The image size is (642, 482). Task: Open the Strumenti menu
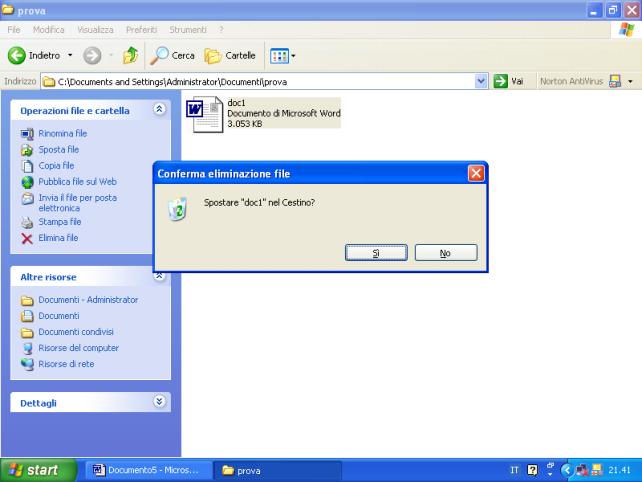pyautogui.click(x=188, y=30)
